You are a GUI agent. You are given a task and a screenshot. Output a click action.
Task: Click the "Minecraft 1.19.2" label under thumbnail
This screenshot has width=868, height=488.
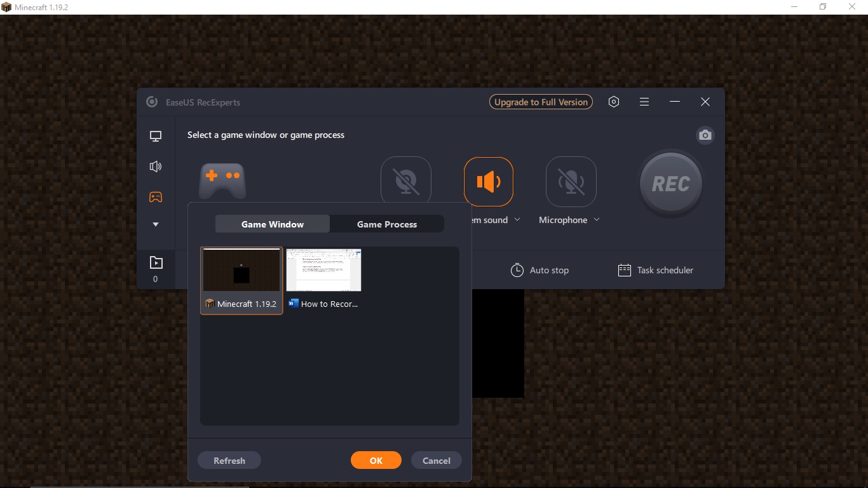tap(247, 304)
